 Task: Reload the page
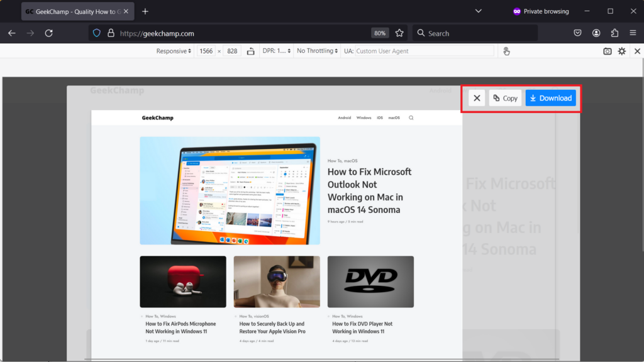click(x=49, y=33)
